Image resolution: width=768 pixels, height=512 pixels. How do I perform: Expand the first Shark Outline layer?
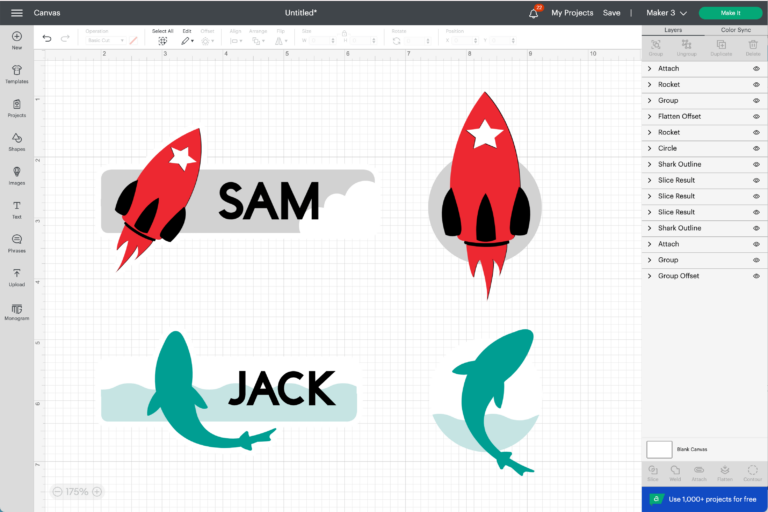point(650,164)
